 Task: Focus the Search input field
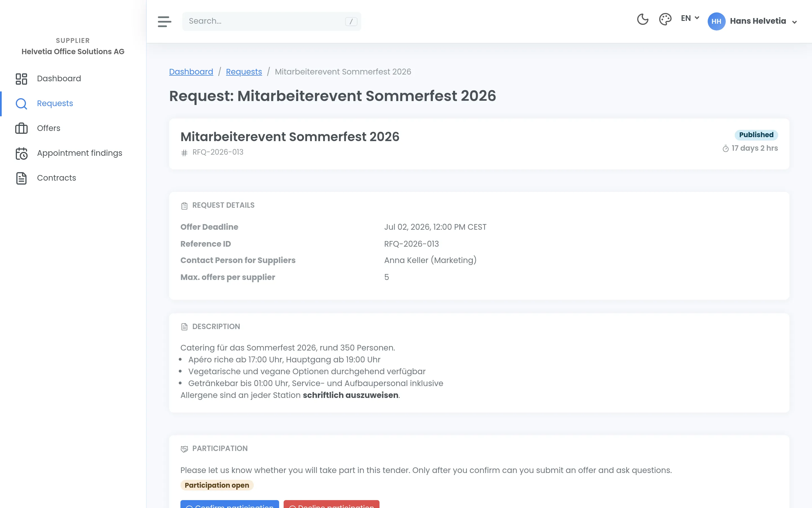[x=272, y=21]
